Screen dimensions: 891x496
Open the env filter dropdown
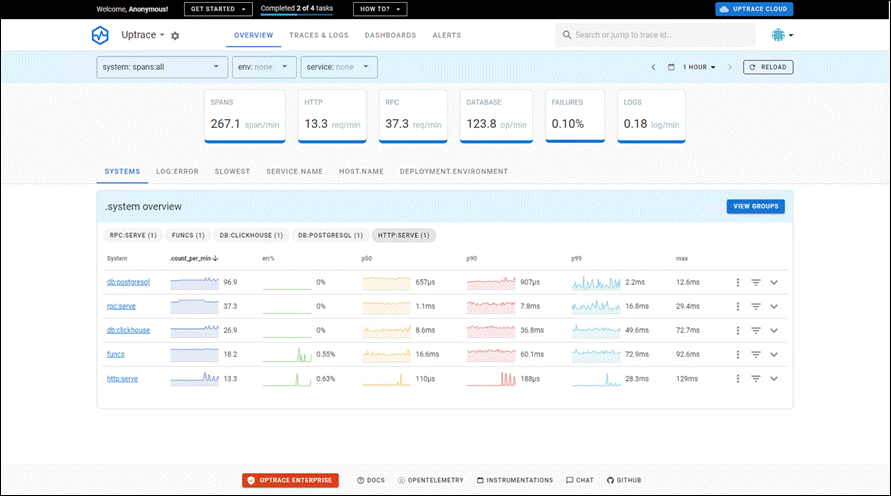[x=264, y=67]
